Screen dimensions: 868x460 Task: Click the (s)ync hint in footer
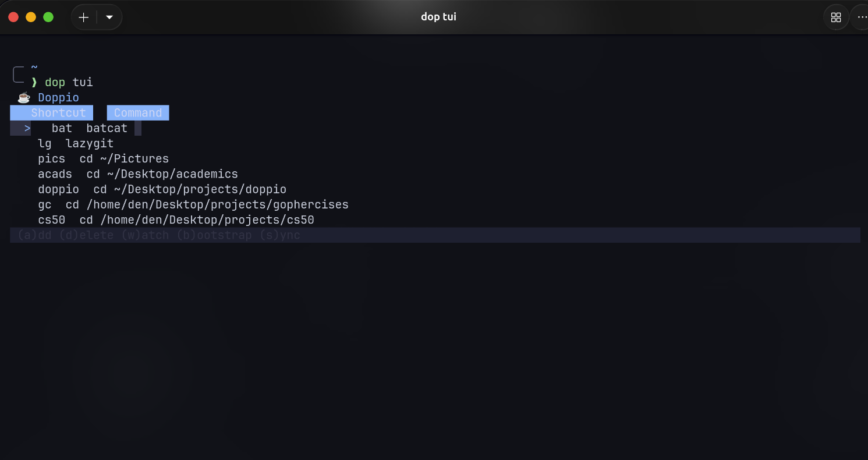coord(280,235)
